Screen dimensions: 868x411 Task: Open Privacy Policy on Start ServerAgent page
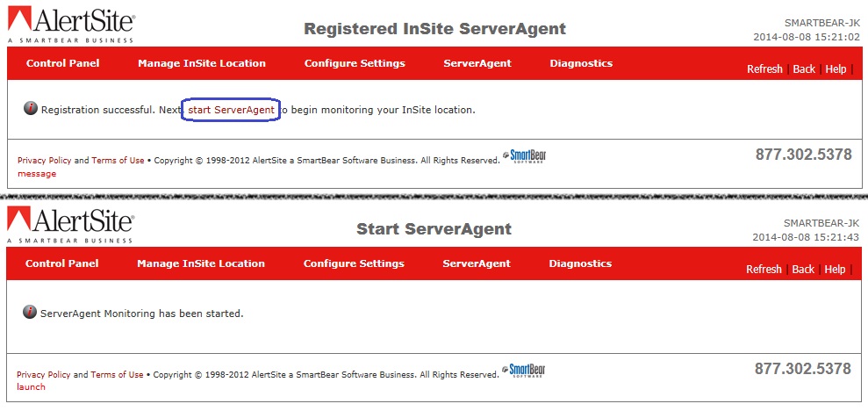point(44,374)
